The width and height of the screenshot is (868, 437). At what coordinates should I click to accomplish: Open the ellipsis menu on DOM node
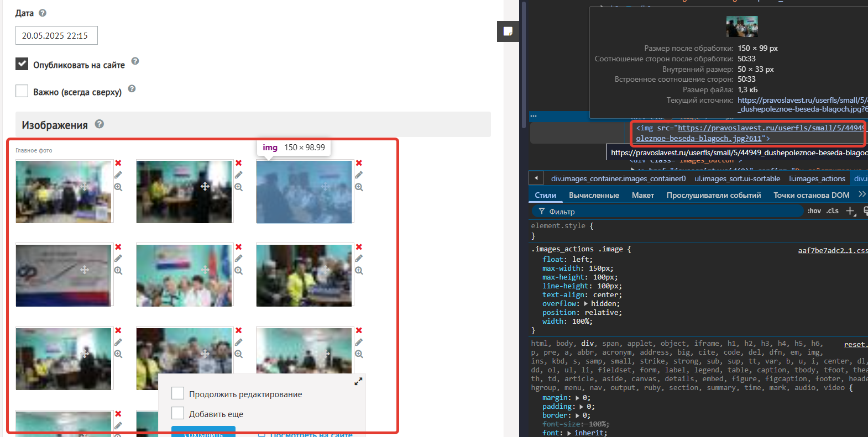coord(534,116)
